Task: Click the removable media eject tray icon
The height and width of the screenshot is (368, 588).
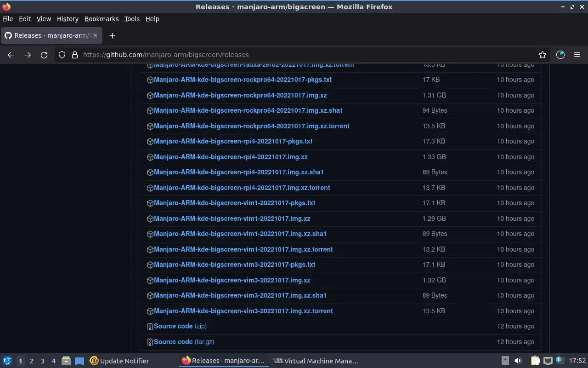Action: (505, 361)
